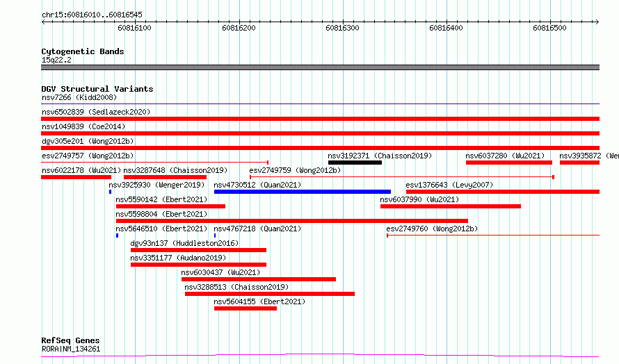The width and height of the screenshot is (619, 364).
Task: Click the blue nsv4730512 (Quan2021) bar
Action: 303,192
